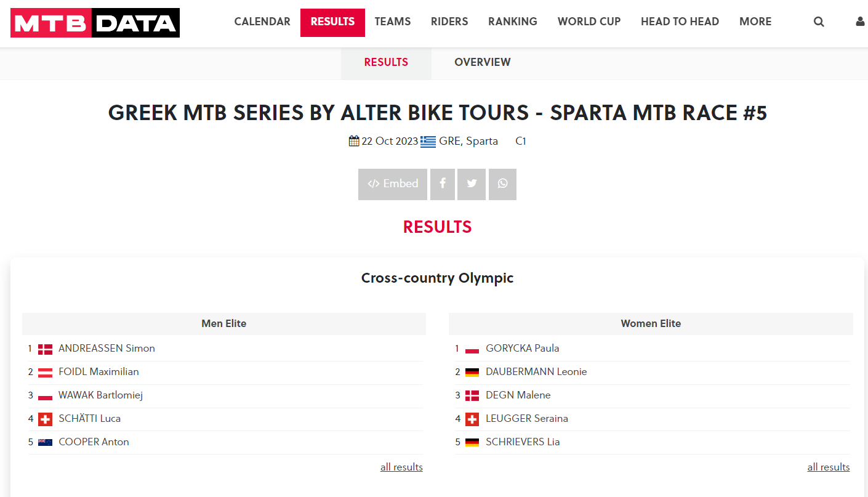The width and height of the screenshot is (868, 497).
Task: View all results for Women Elite
Action: [829, 467]
